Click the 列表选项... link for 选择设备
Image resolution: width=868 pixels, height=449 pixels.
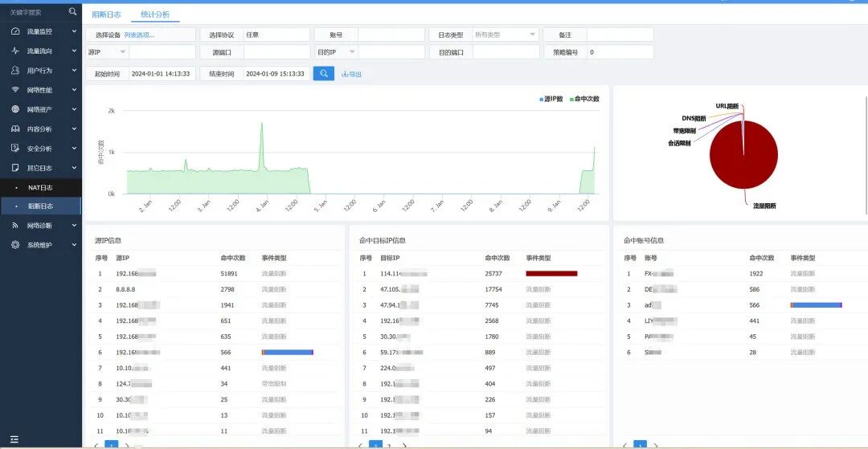coord(140,35)
